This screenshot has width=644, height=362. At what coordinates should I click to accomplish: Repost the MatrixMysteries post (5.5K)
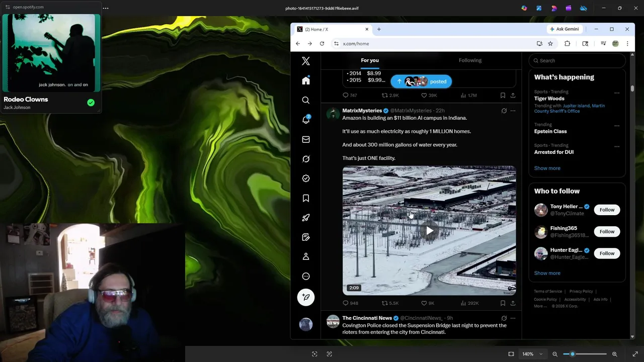tap(390, 303)
